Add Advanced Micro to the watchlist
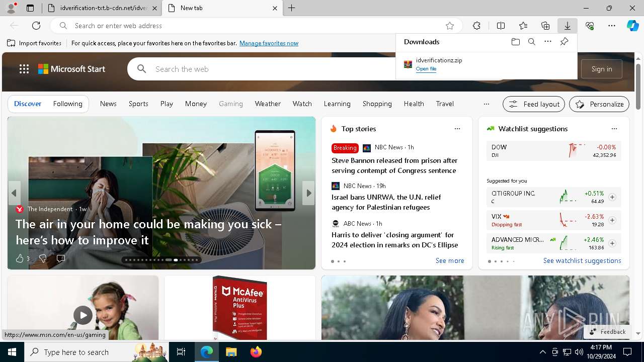The image size is (644, 362). tap(612, 243)
